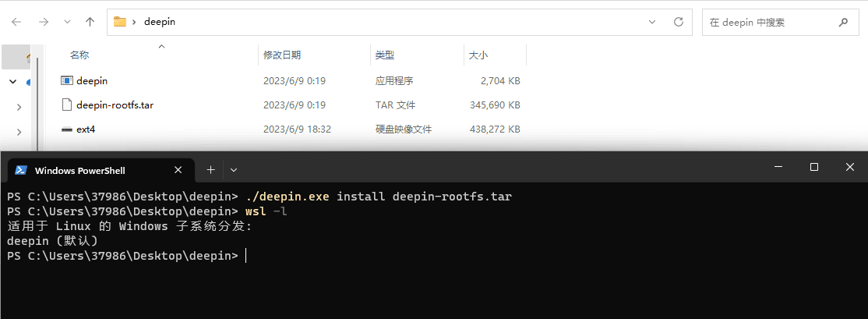Click the Forward navigation arrow

click(x=44, y=22)
